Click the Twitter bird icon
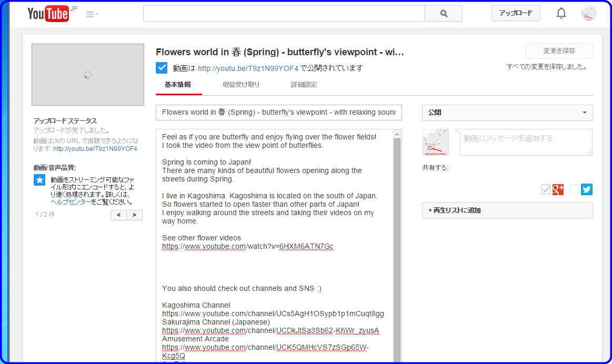 587,189
